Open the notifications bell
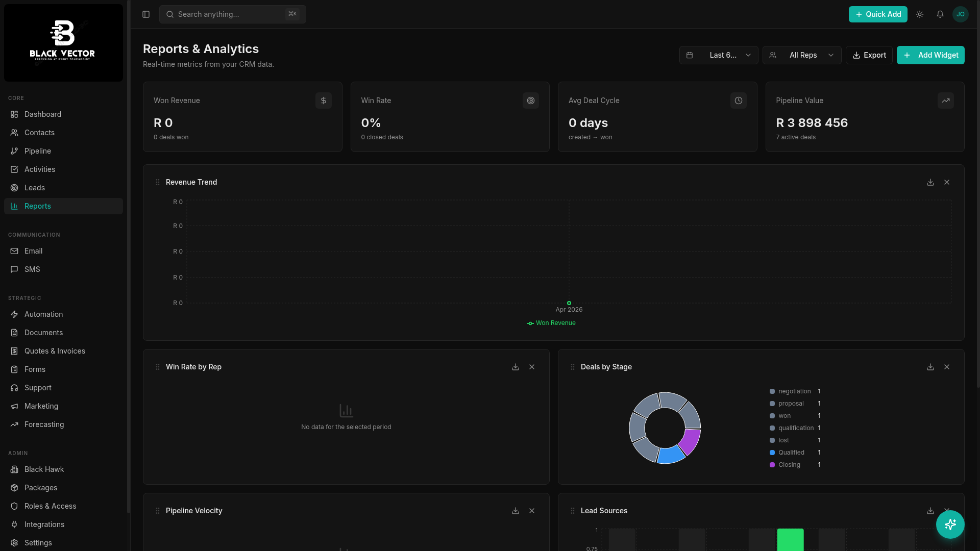 click(940, 14)
